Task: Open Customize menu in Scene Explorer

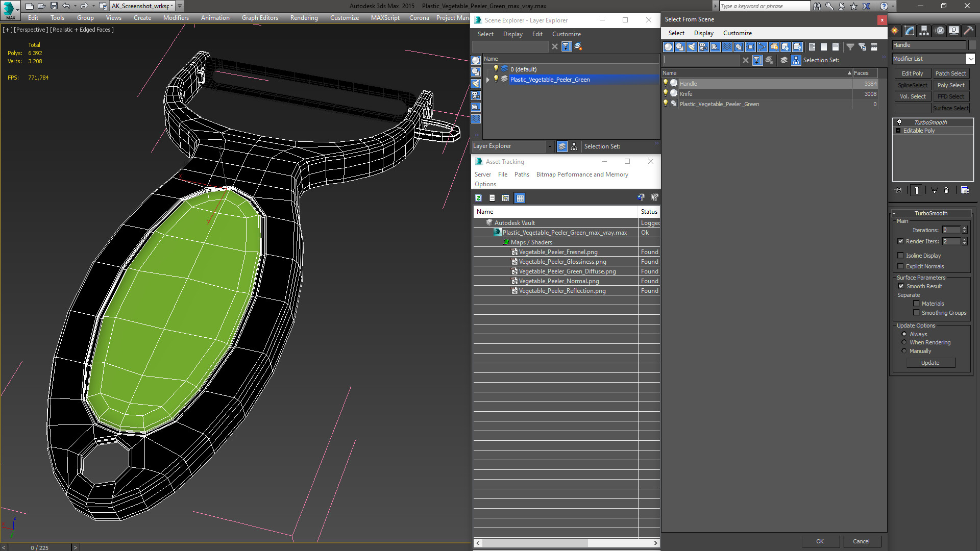Action: 566,34
